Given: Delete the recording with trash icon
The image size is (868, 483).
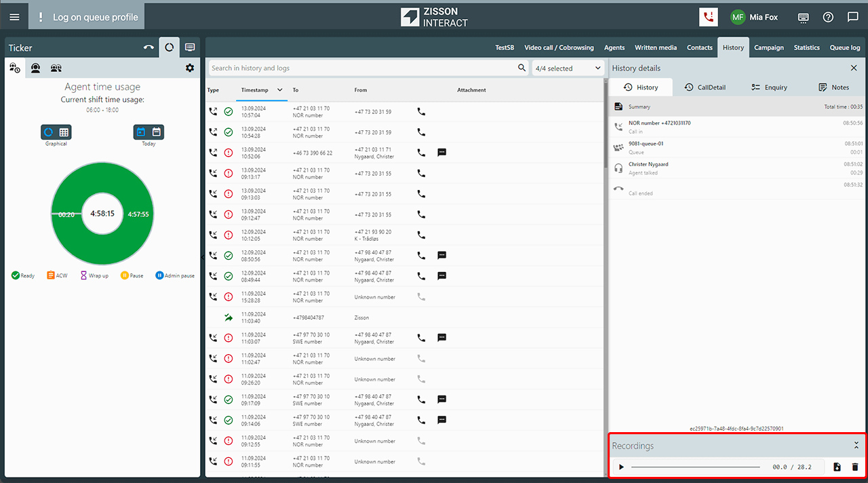Looking at the screenshot, I should 855,467.
